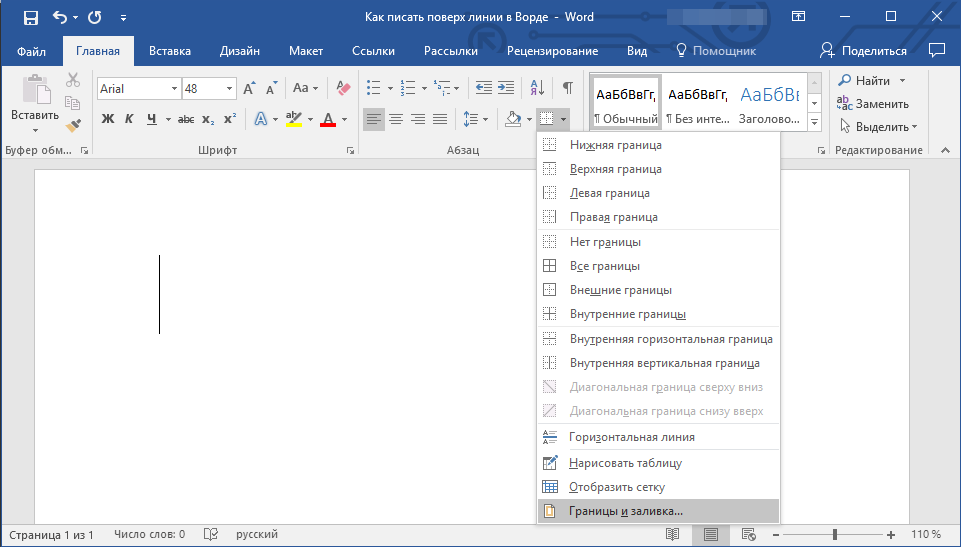The image size is (961, 547).
Task: Show paragraph marks with the pilcrow icon
Action: pos(567,88)
